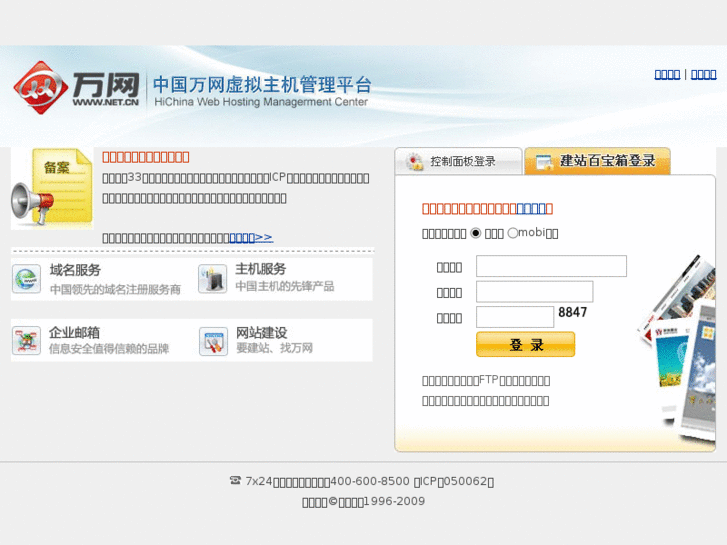
Task: Focus the second login input field
Action: [535, 292]
